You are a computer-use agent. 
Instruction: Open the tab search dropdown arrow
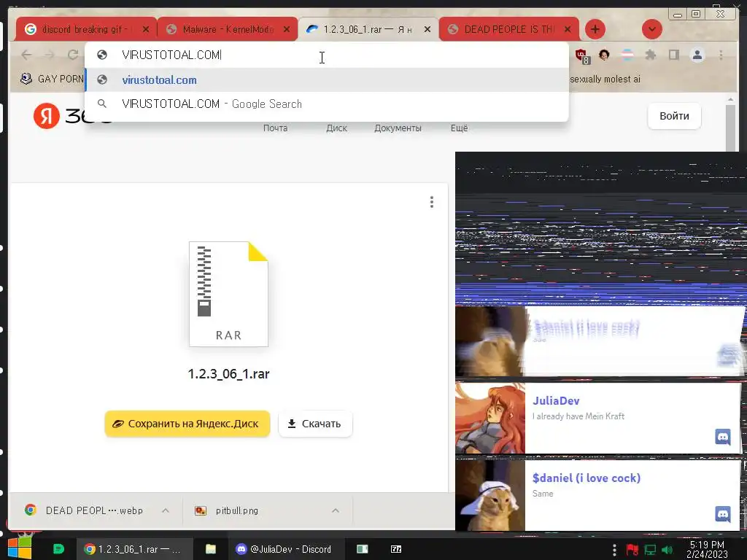coord(651,29)
